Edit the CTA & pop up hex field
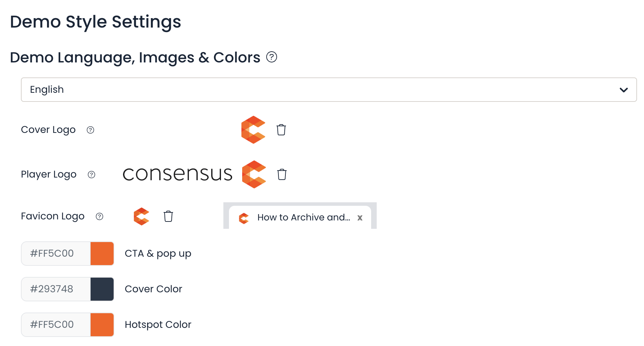 pyautogui.click(x=56, y=254)
